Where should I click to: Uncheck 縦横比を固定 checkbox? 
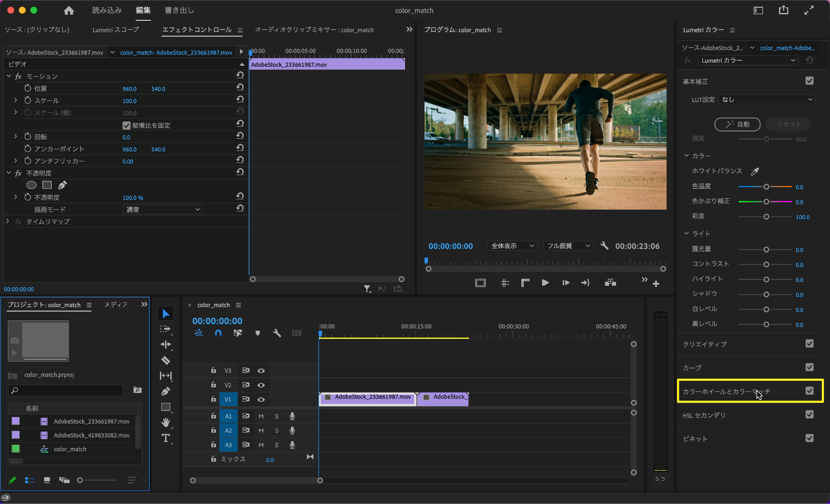tap(126, 125)
